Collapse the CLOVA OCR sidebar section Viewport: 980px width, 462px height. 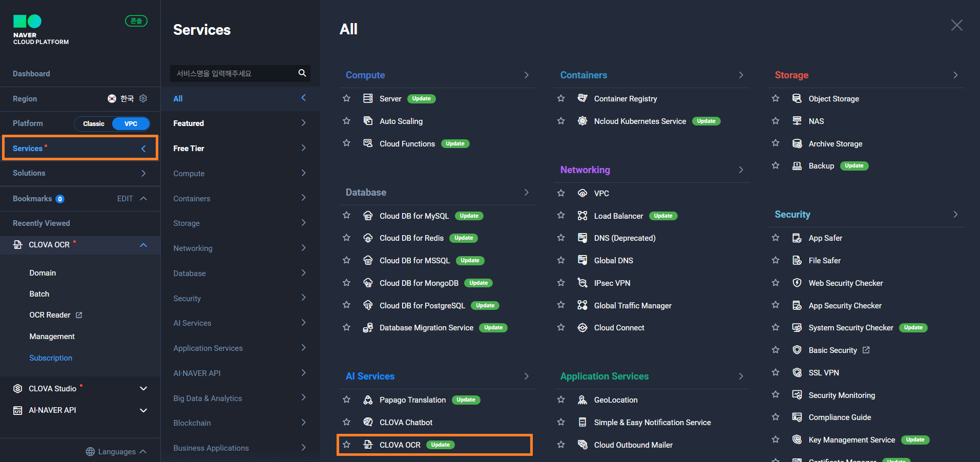pyautogui.click(x=143, y=245)
